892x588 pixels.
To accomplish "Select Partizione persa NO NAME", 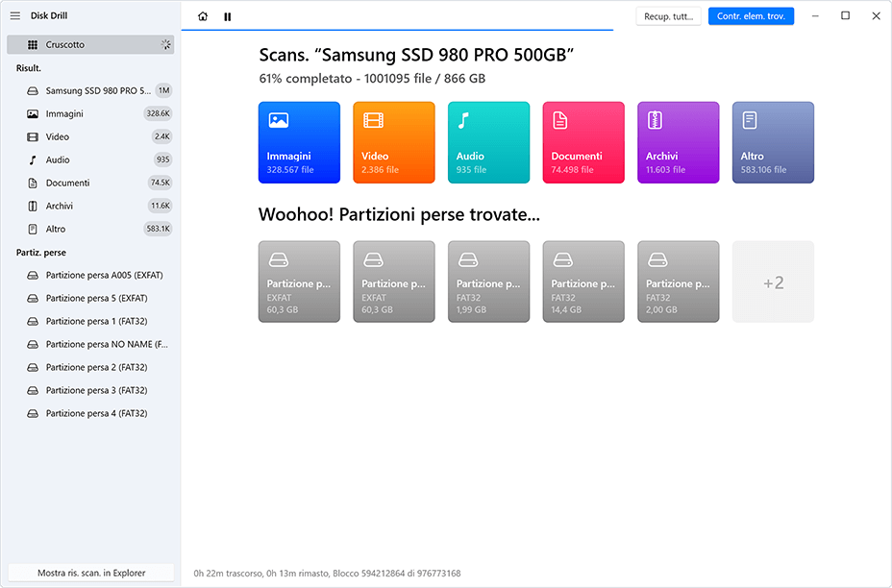I will pyautogui.click(x=90, y=344).
